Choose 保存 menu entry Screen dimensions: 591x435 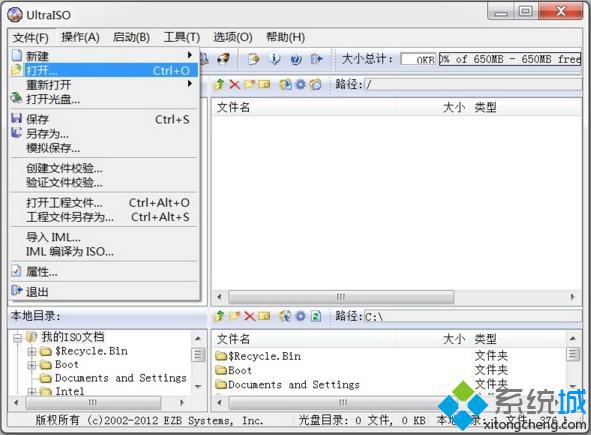click(104, 119)
